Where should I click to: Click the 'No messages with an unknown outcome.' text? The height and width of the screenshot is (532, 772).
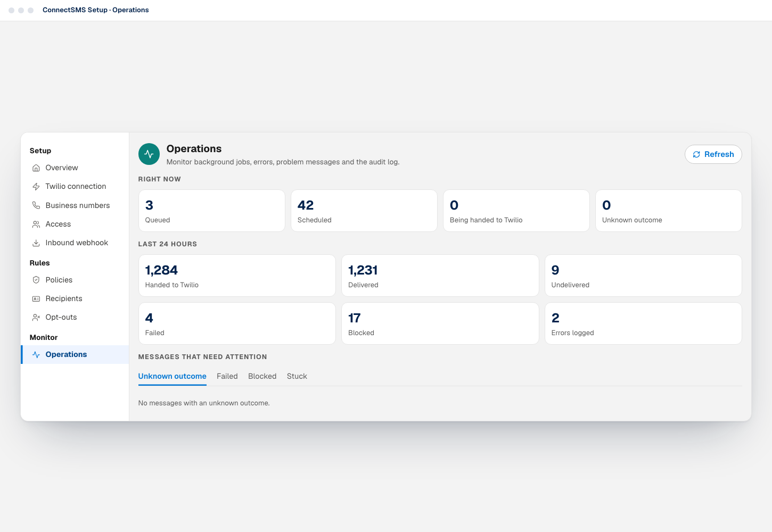click(204, 403)
